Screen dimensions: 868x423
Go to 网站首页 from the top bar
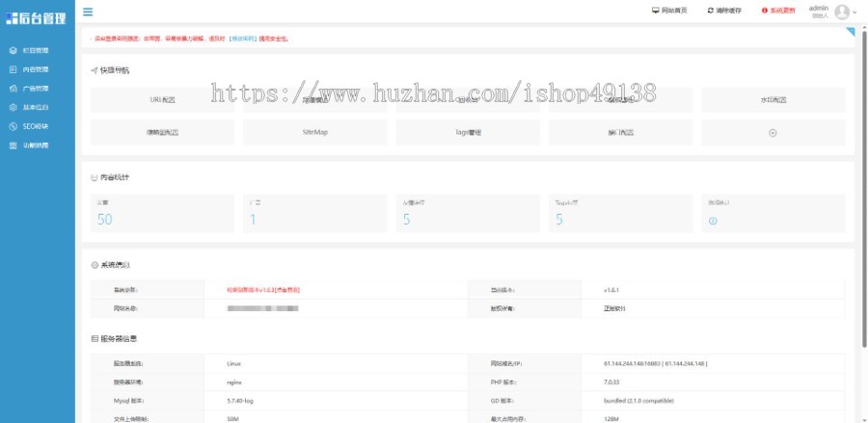[674, 11]
